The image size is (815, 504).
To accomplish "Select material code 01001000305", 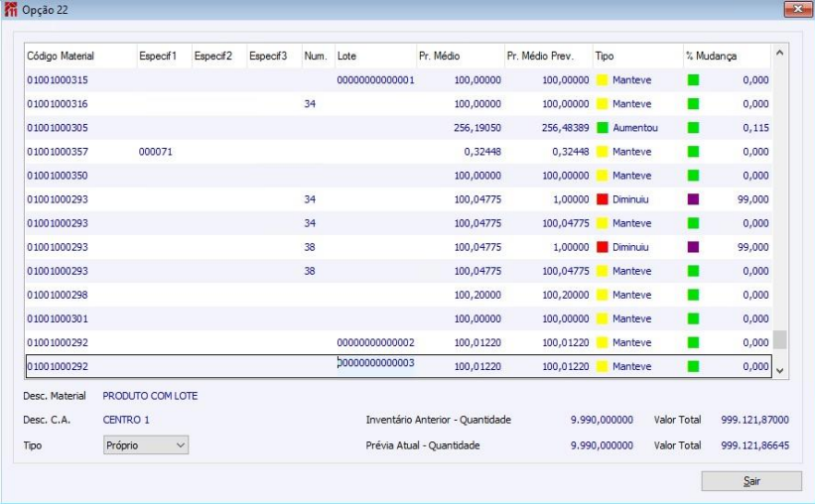I will tap(58, 128).
